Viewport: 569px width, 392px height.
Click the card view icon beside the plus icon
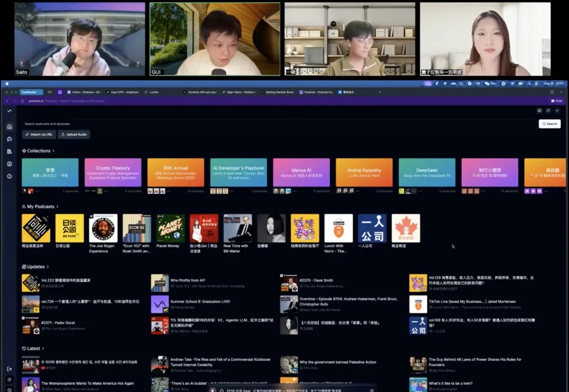click(539, 111)
